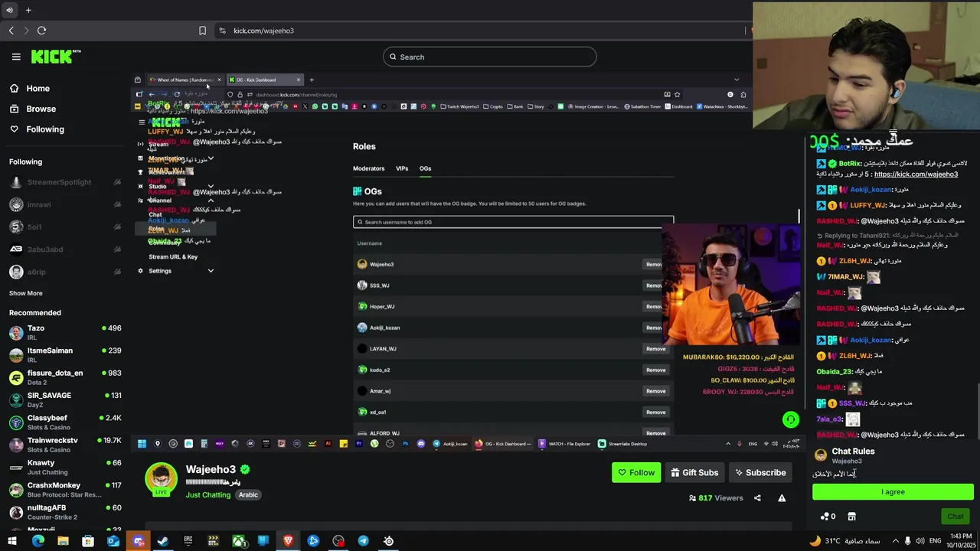The height and width of the screenshot is (551, 980).
Task: Open the Just Chatting category
Action: (207, 495)
